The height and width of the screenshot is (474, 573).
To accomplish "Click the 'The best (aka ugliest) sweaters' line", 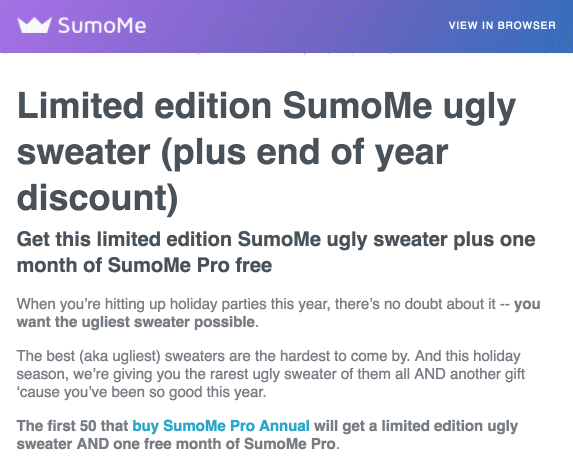I will [269, 356].
